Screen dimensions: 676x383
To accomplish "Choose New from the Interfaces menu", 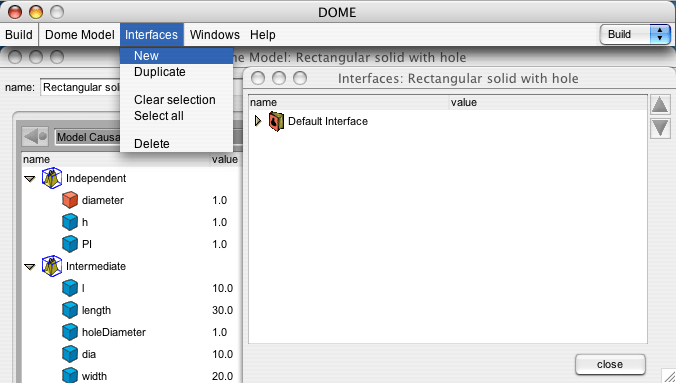I will (x=177, y=56).
